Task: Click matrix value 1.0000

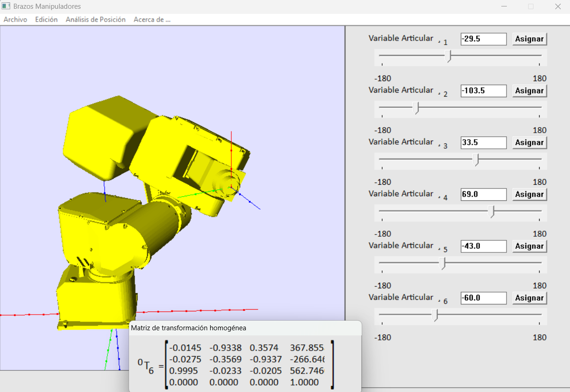Action: click(304, 382)
